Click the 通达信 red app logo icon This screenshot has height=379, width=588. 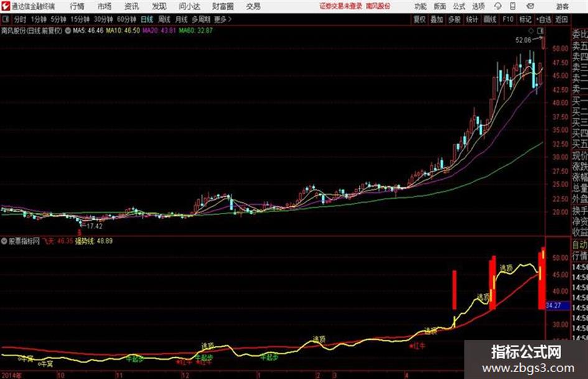6,6
